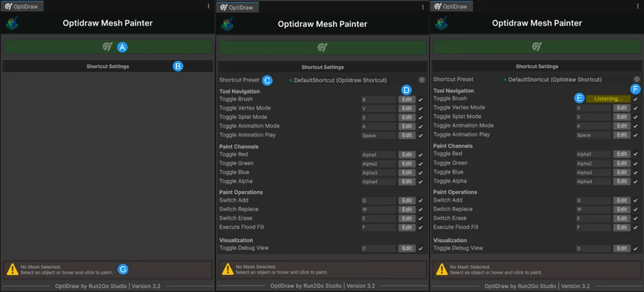Viewport: 644px width, 292px height.
Task: Edit the Toggle Animation Play shortcut in middle panel
Action: click(407, 135)
